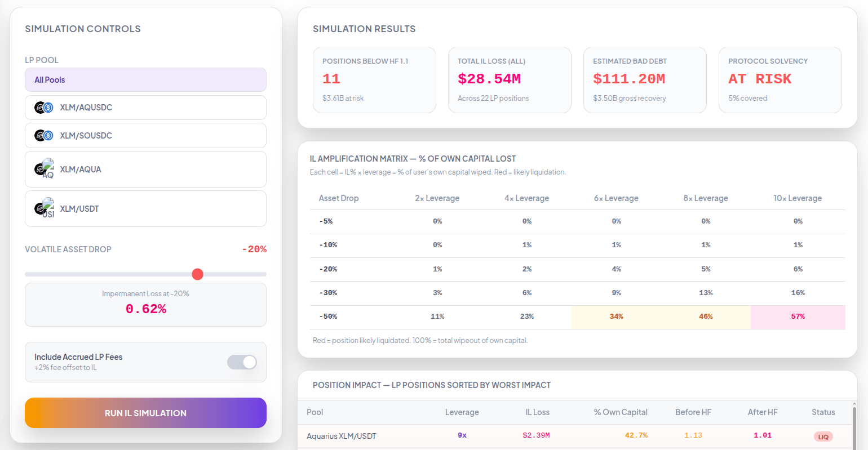Click the 9% cell in the -30% row
Screen dimensions: 868x450
617,293
